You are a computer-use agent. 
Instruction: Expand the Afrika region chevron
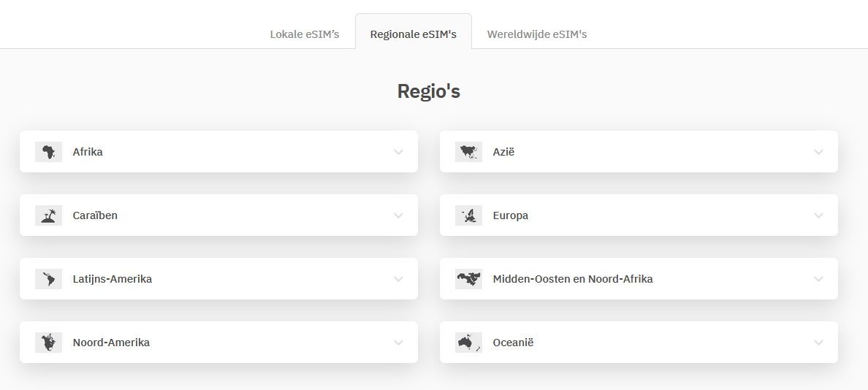(398, 152)
